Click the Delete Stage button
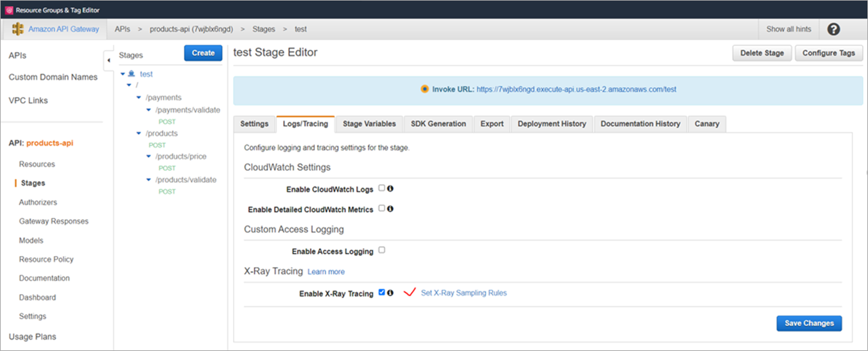 click(762, 53)
